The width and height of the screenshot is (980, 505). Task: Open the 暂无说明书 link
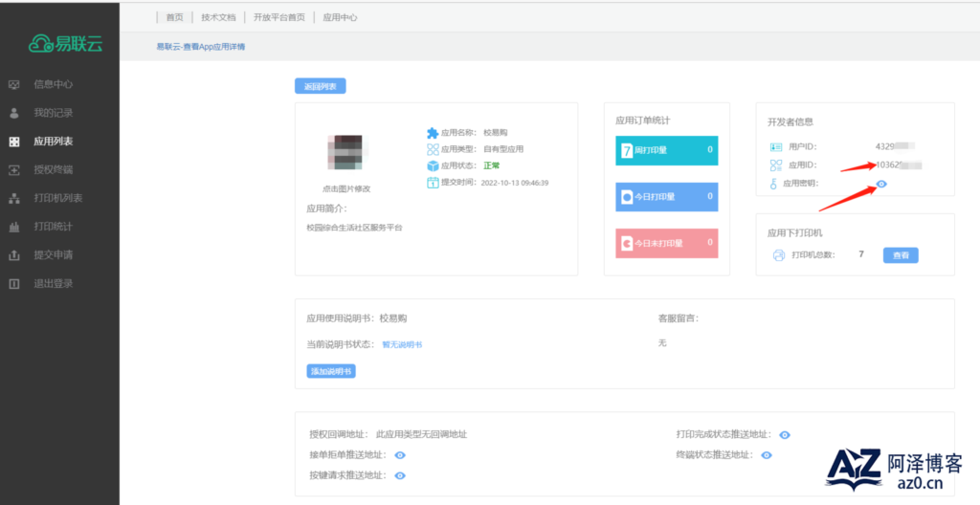tap(402, 344)
